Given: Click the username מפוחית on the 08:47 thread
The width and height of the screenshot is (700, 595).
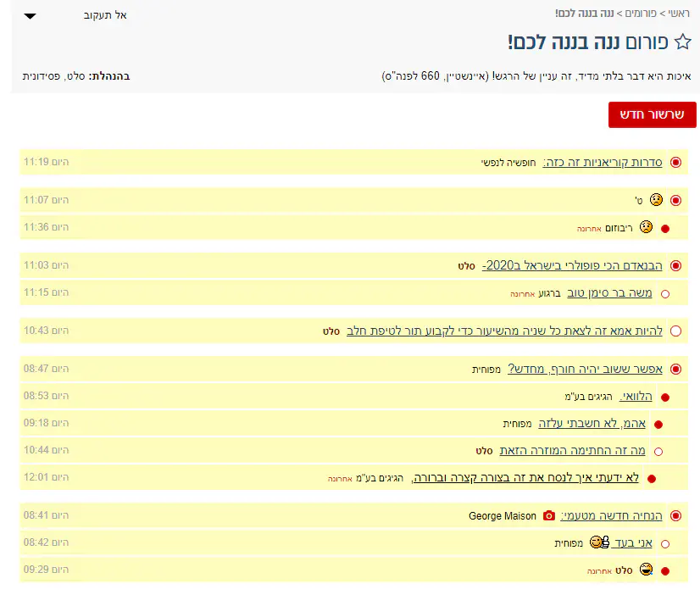Looking at the screenshot, I should tap(486, 370).
